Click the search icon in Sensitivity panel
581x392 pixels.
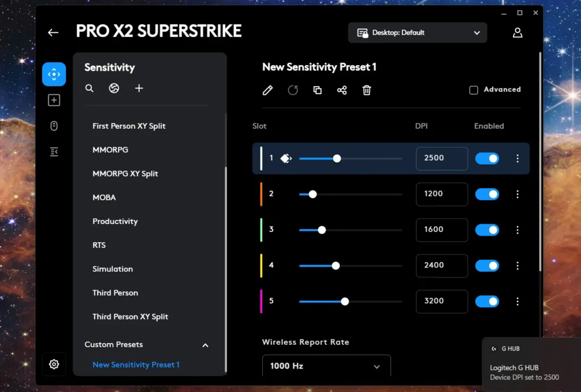tap(89, 88)
